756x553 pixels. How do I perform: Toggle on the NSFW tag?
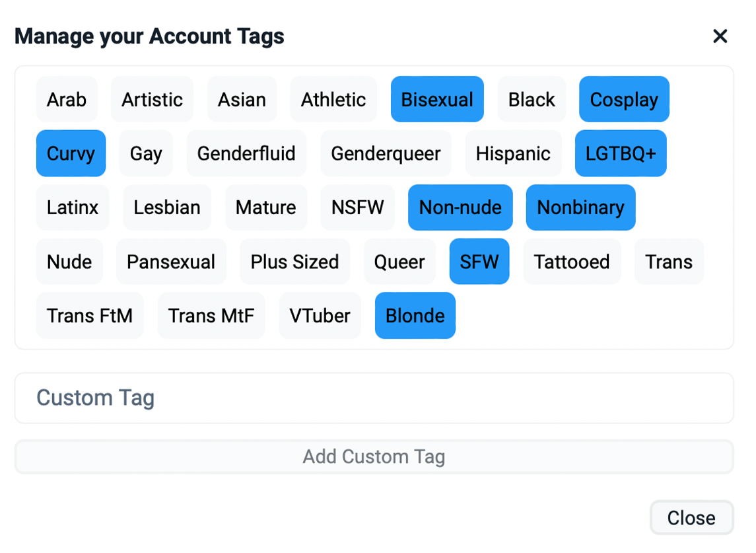[x=358, y=207]
